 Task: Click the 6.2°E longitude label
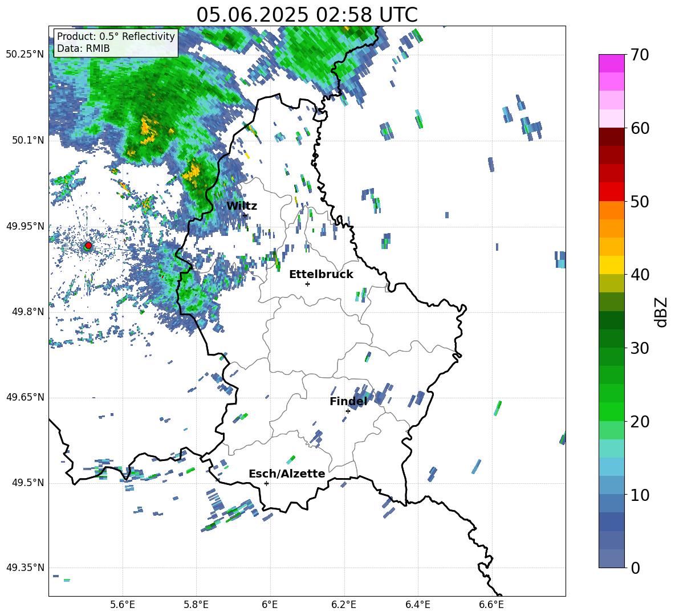344,605
